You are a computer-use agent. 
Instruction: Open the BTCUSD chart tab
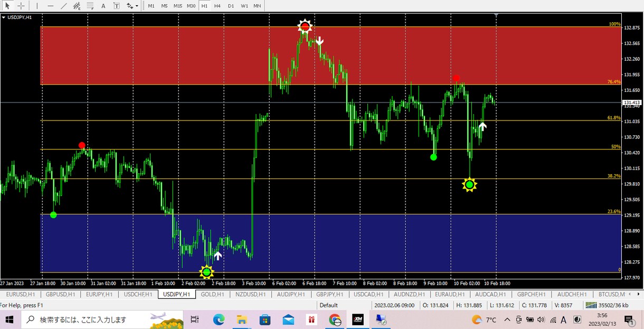[611, 294]
